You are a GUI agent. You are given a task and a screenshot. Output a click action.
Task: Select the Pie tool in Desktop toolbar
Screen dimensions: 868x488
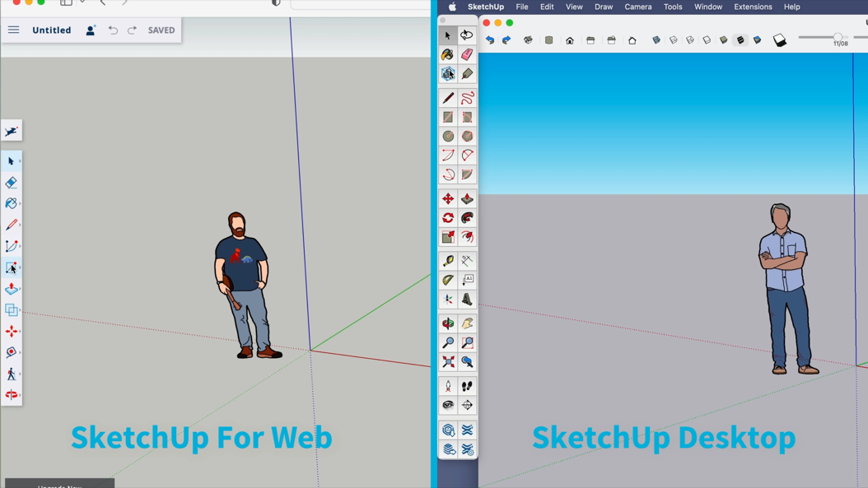(x=467, y=174)
